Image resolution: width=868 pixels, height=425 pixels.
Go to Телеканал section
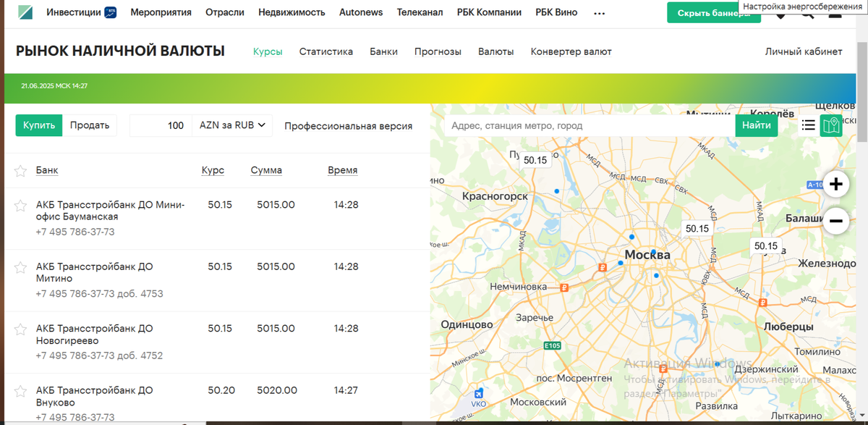pyautogui.click(x=420, y=12)
